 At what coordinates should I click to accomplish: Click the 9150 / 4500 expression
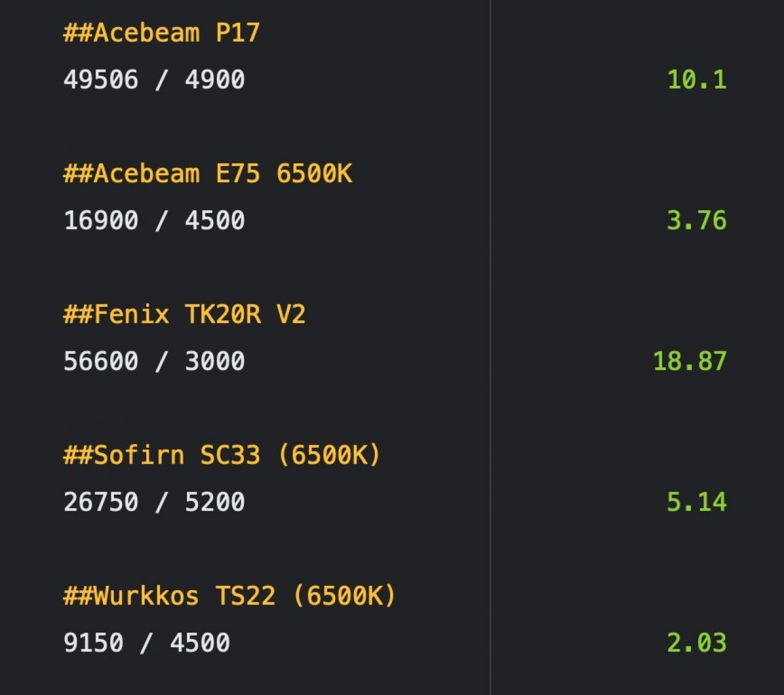click(147, 643)
